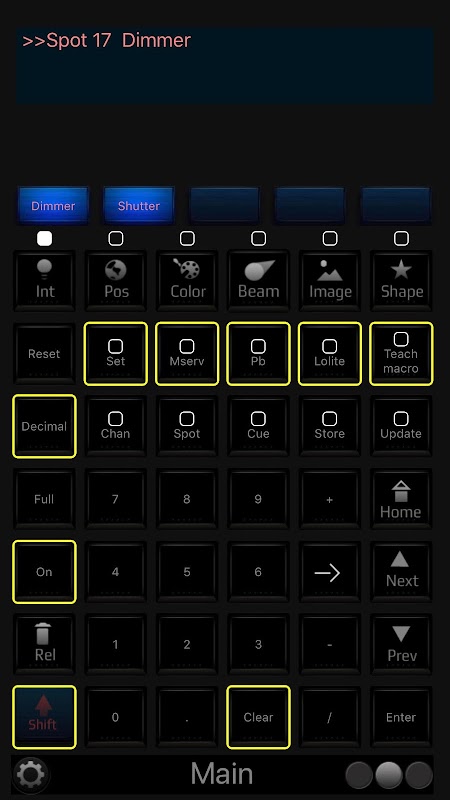Image resolution: width=450 pixels, height=800 pixels.
Task: Select the Beam parameter group
Action: click(x=259, y=281)
